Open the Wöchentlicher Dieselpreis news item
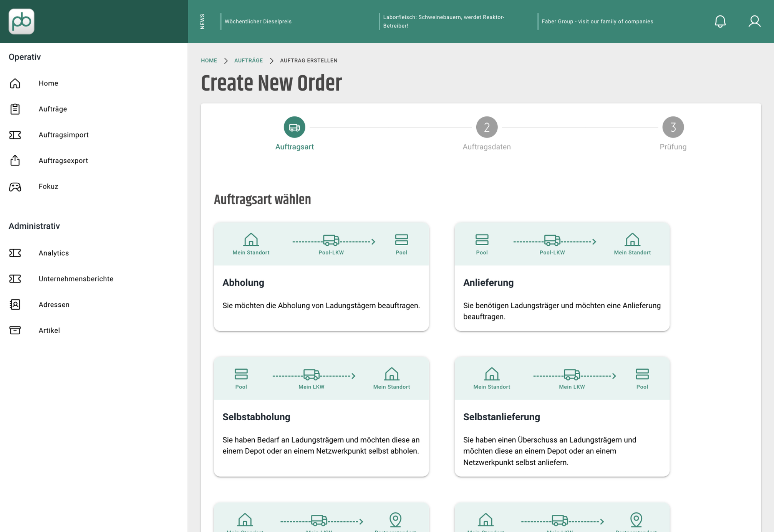The image size is (774, 532). (258, 21)
